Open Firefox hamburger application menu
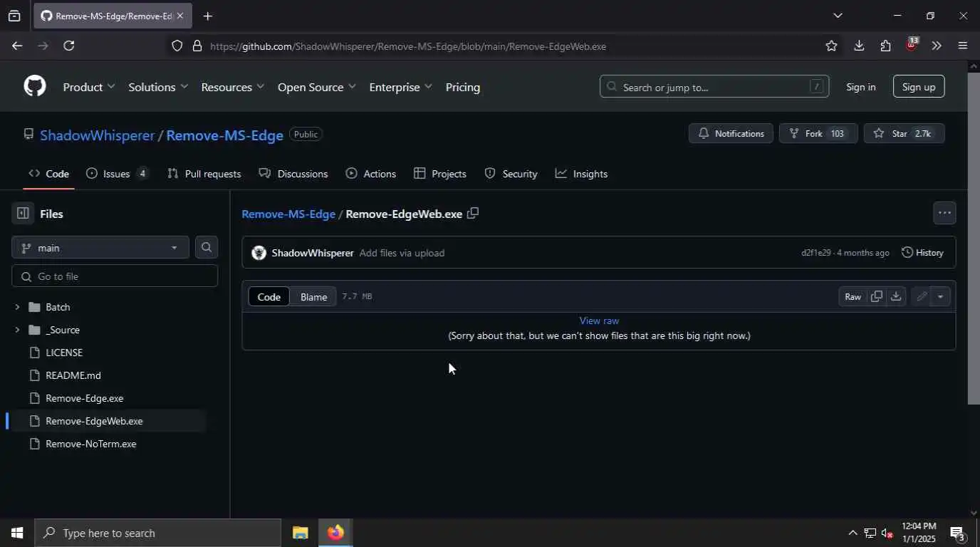The width and height of the screenshot is (980, 547). pos(963,46)
